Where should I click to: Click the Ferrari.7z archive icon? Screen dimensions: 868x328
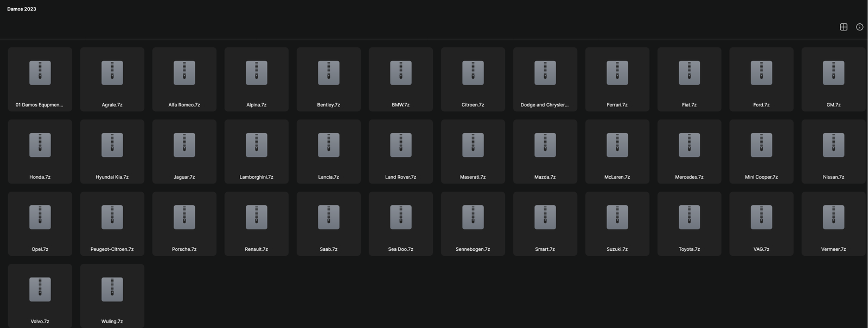617,73
